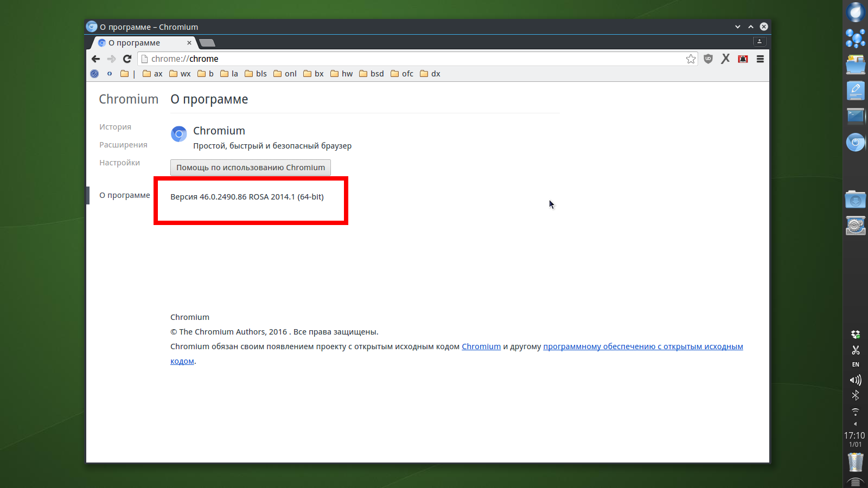Reload the current page
The image size is (868, 488).
pyautogui.click(x=127, y=59)
